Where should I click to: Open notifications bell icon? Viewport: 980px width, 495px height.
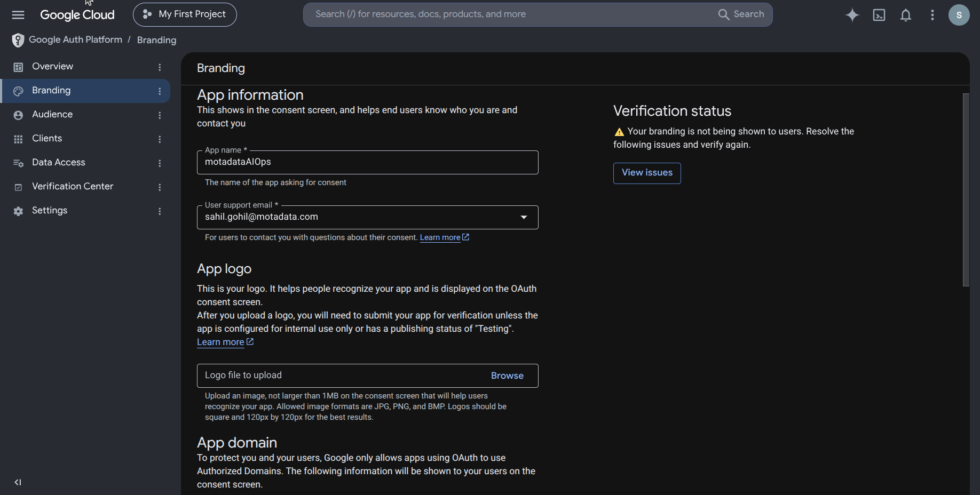tap(906, 15)
